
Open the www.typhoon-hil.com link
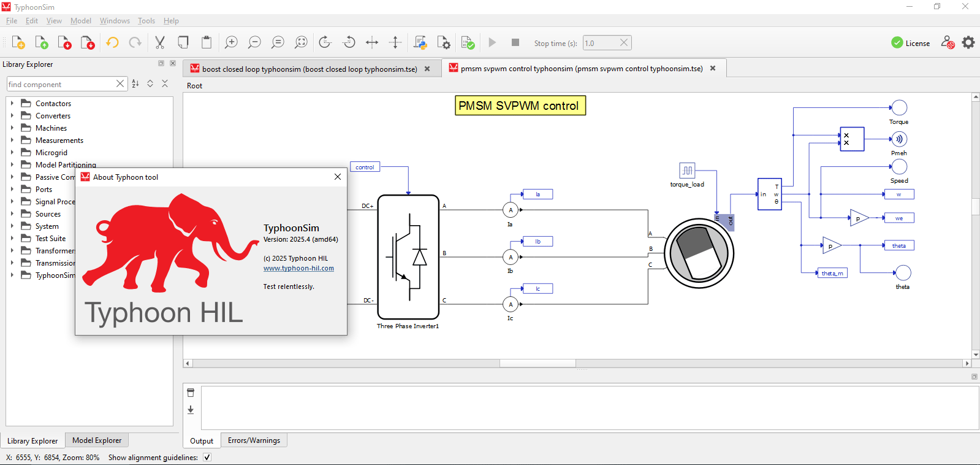click(x=298, y=268)
